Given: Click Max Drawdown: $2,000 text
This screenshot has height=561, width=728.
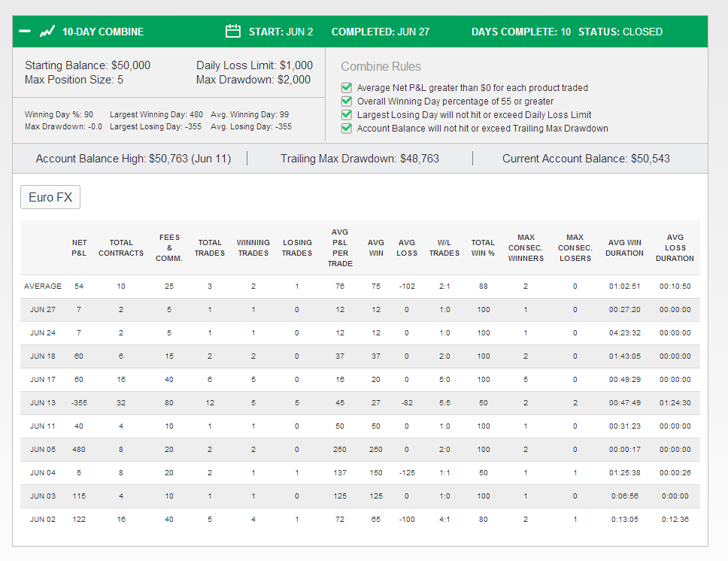Looking at the screenshot, I should pos(253,80).
